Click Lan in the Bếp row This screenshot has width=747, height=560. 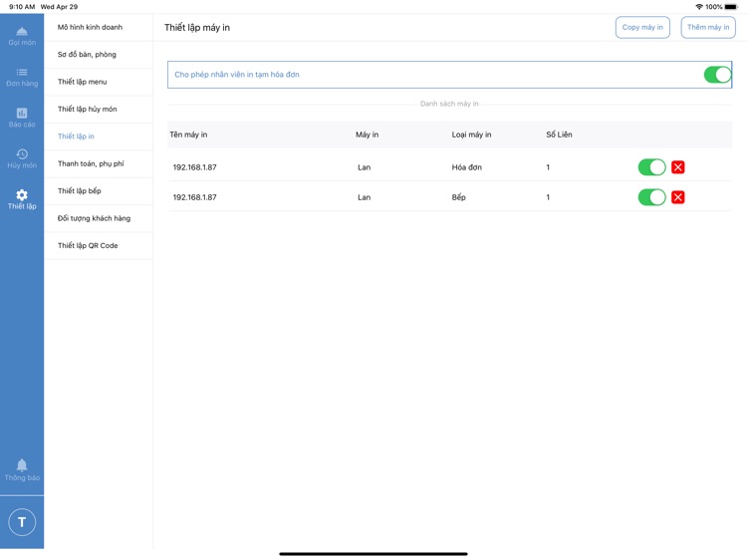tap(364, 197)
